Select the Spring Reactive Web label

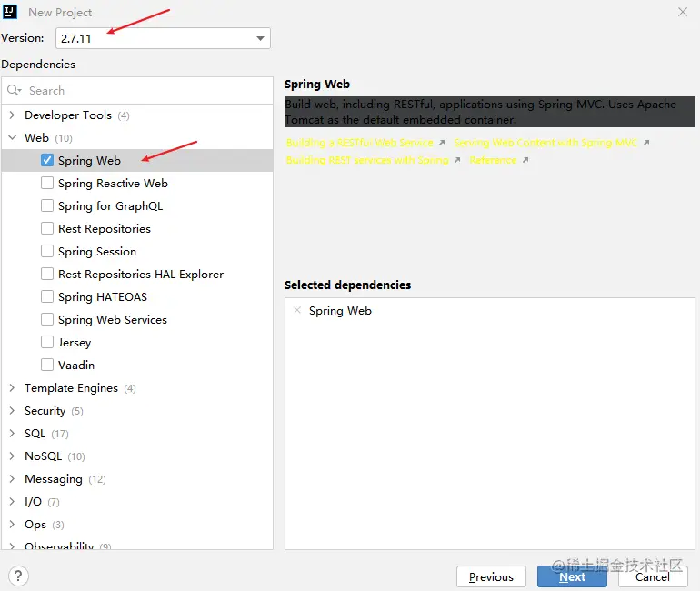coord(113,184)
